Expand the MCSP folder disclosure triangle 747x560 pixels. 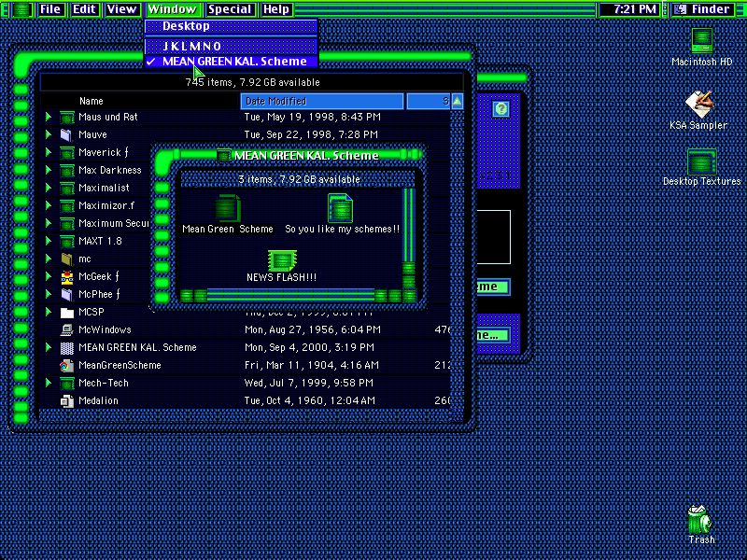[49, 312]
